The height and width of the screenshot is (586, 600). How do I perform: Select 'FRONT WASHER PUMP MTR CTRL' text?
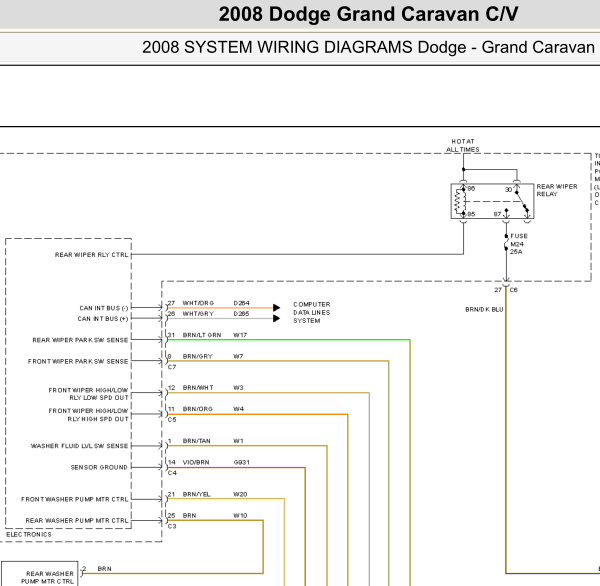(x=75, y=499)
